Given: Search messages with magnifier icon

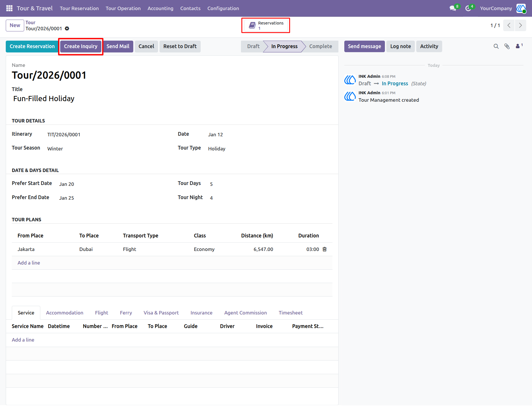Looking at the screenshot, I should click(496, 46).
